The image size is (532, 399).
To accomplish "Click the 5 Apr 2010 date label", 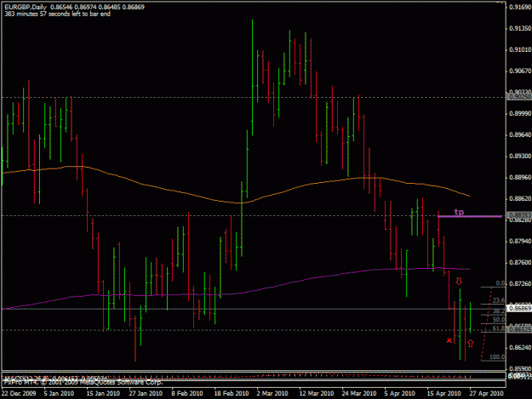I will (x=400, y=393).
